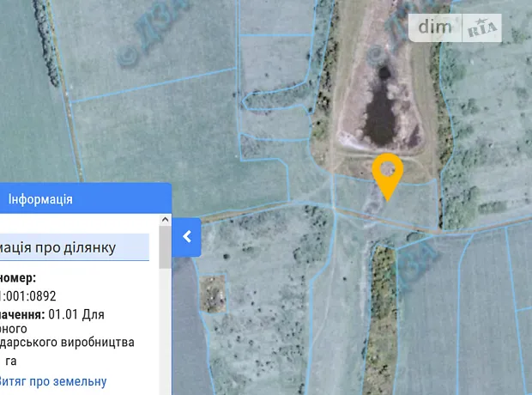Click the cadastral number ending 001:0892
This screenshot has height=395, width=532.
point(27,296)
